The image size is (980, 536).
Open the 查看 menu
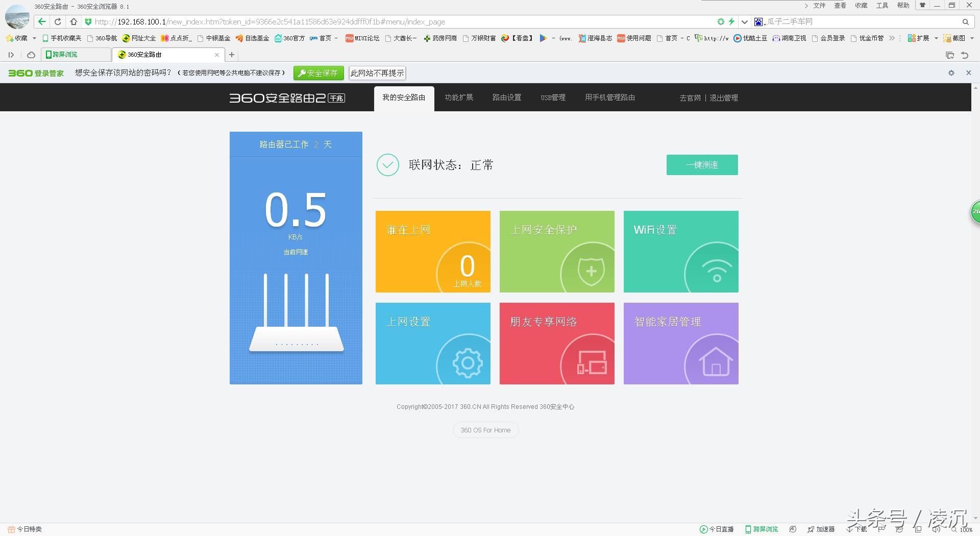[x=840, y=6]
